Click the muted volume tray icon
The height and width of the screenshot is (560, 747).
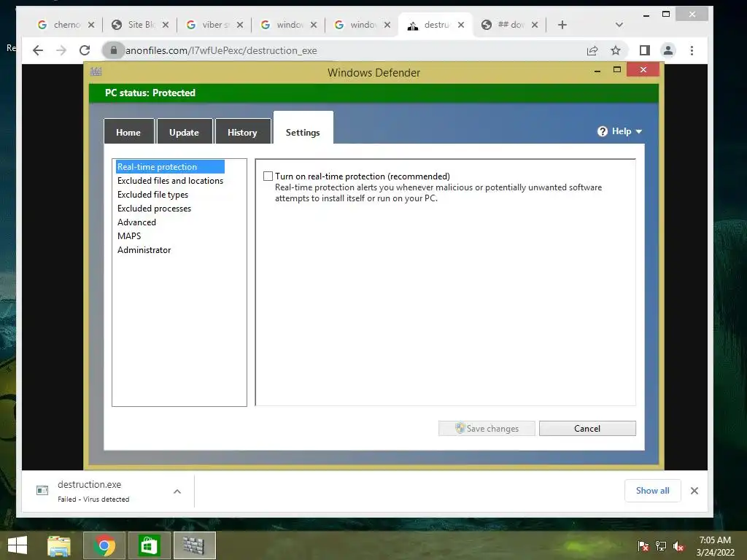[x=678, y=545]
